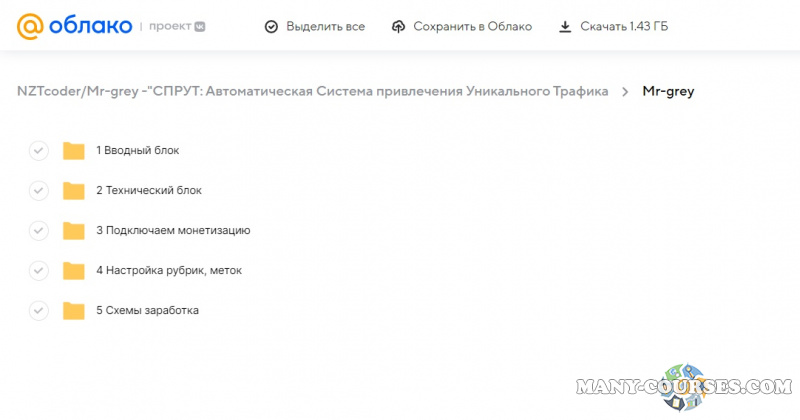This screenshot has height=420, width=800.
Task: Click the Облако @ logo icon
Action: (31, 26)
